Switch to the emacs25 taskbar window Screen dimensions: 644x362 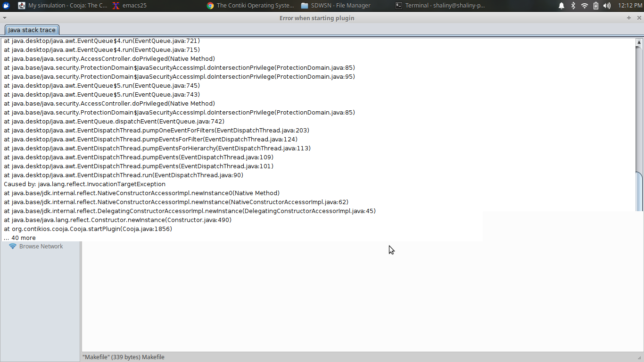(129, 6)
